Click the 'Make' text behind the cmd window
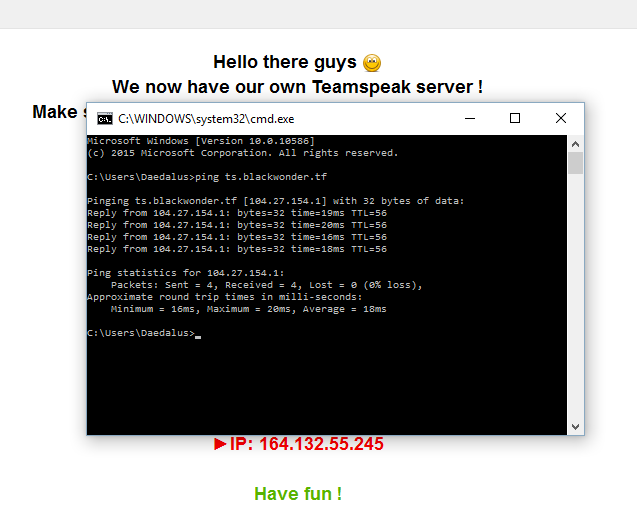637x526 pixels. (x=55, y=112)
